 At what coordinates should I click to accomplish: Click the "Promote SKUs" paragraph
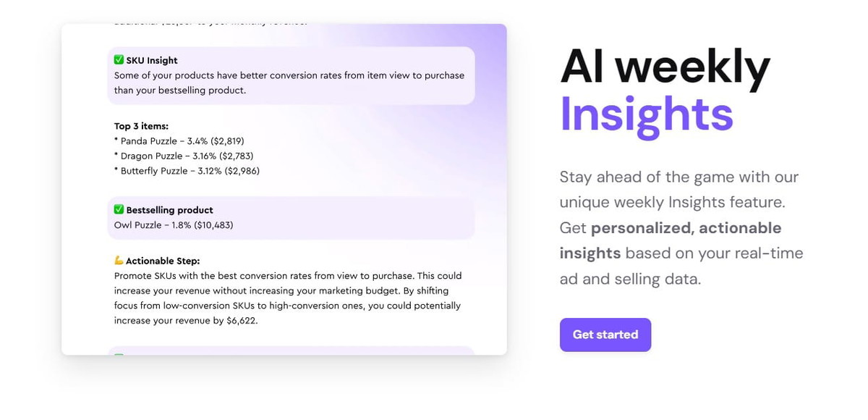point(287,290)
